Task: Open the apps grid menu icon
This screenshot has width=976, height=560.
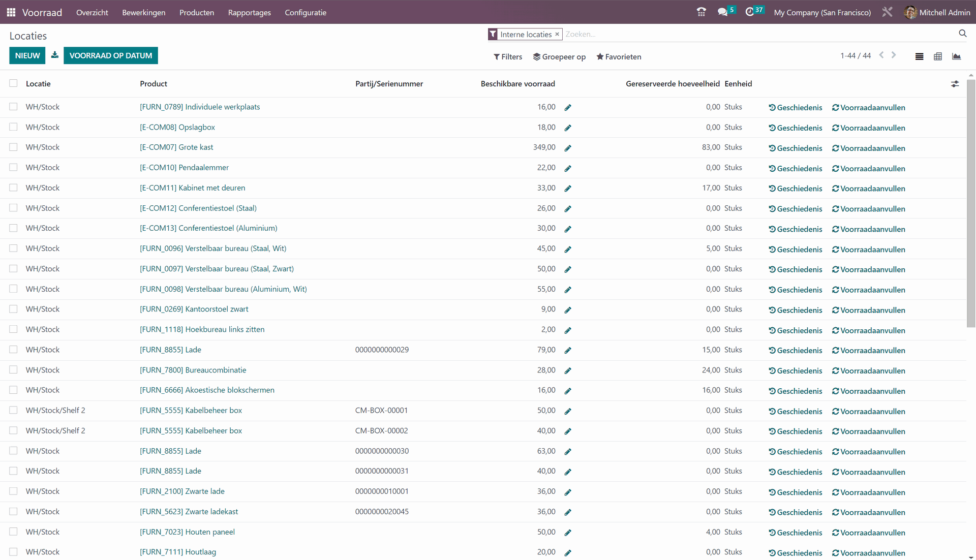Action: pos(11,12)
